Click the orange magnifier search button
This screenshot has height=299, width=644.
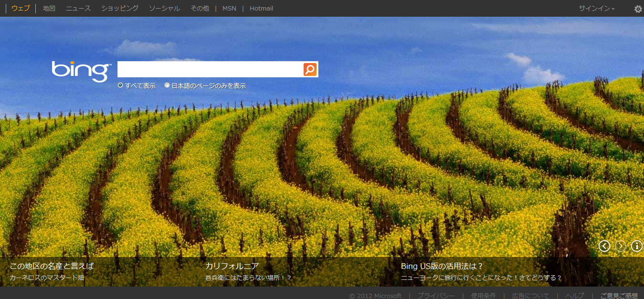[310, 69]
